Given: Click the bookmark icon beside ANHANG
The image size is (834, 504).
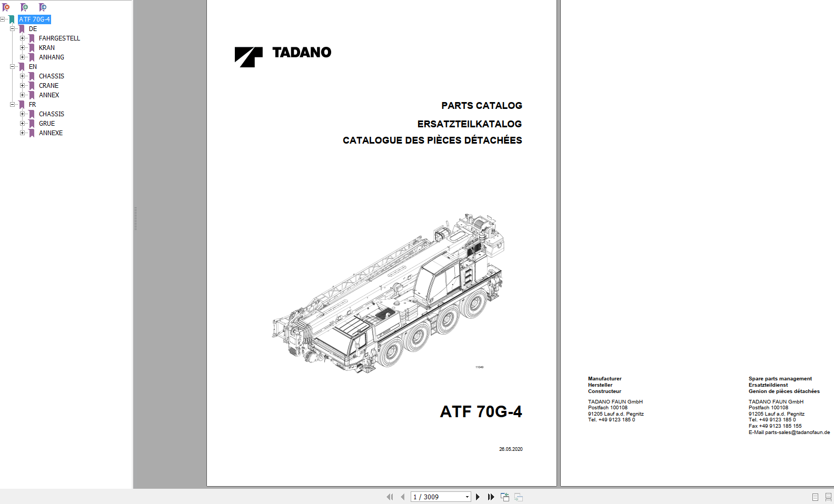Looking at the screenshot, I should point(32,57).
